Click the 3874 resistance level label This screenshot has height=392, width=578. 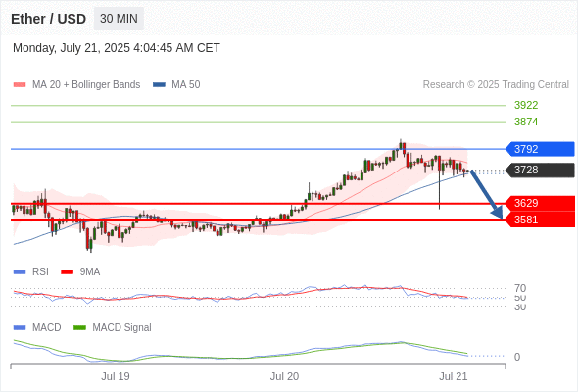click(526, 122)
